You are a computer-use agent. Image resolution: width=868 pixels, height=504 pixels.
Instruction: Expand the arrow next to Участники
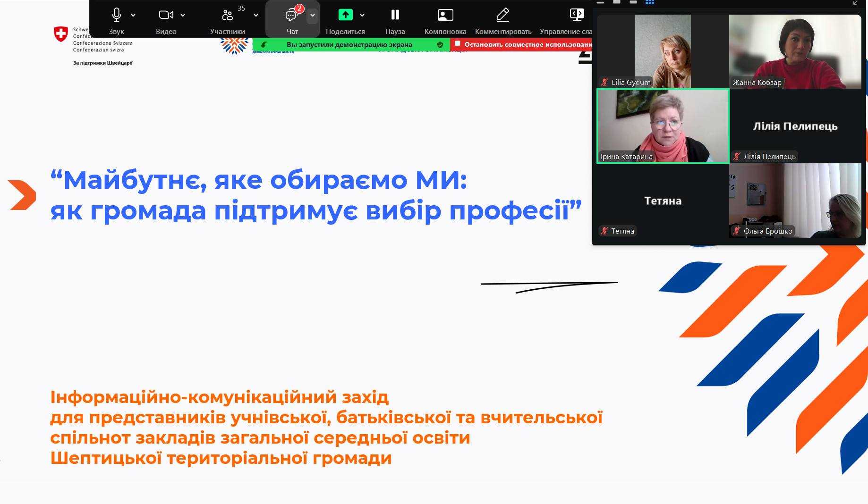tap(256, 15)
